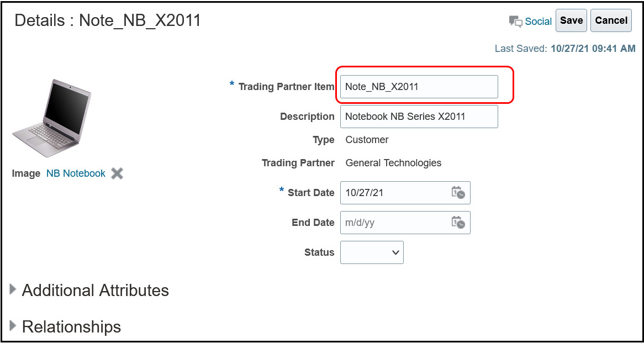The height and width of the screenshot is (343, 644).
Task: Remove the NB Notebook image with X icon
Action: pyautogui.click(x=117, y=174)
